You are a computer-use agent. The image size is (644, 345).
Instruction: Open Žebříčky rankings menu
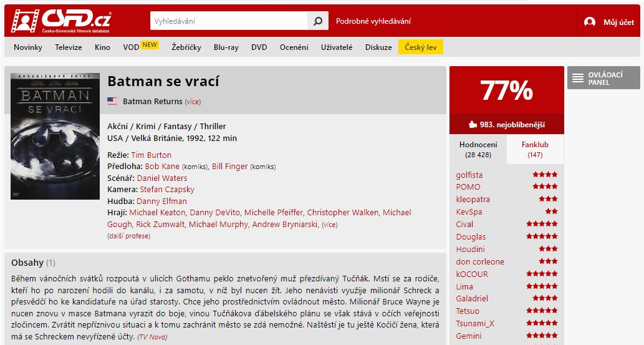[x=186, y=47]
